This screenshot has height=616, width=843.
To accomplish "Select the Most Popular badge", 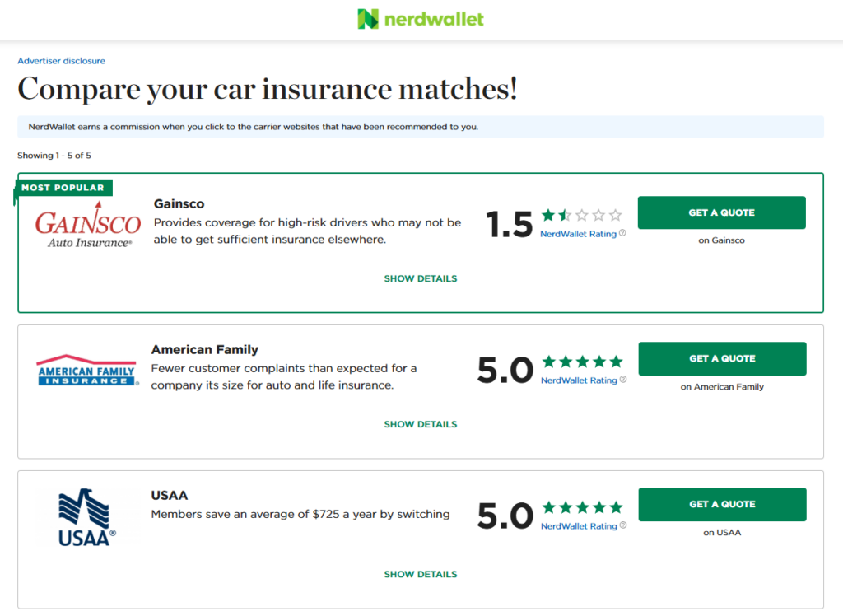I will click(x=63, y=187).
